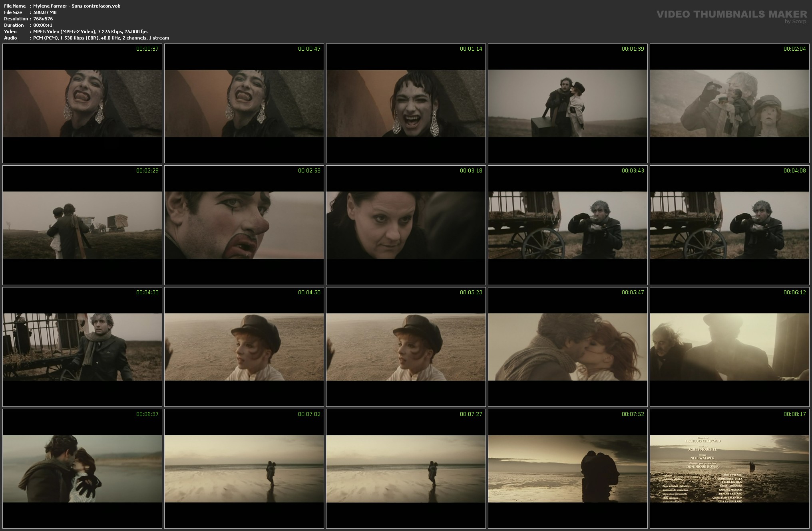Open the frame stamped 00:02:04
Screen dimensions: 812x531
[730, 103]
